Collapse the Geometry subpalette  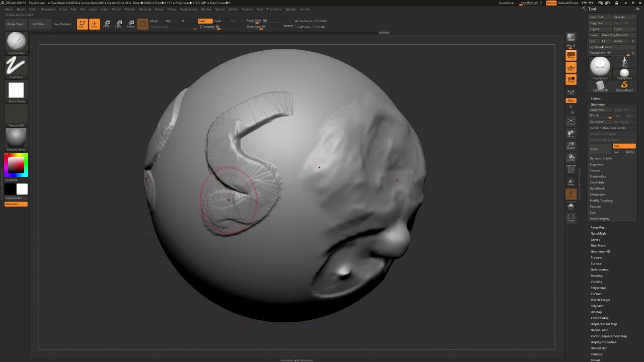pyautogui.click(x=598, y=105)
